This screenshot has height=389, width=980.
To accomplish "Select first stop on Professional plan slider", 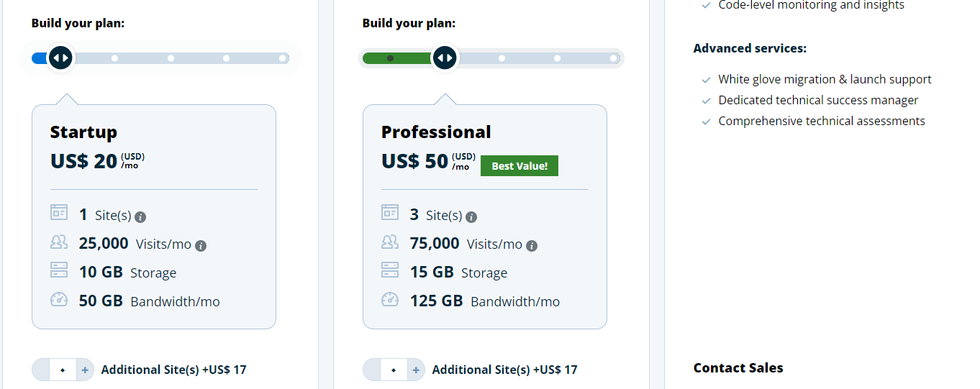I will 390,58.
